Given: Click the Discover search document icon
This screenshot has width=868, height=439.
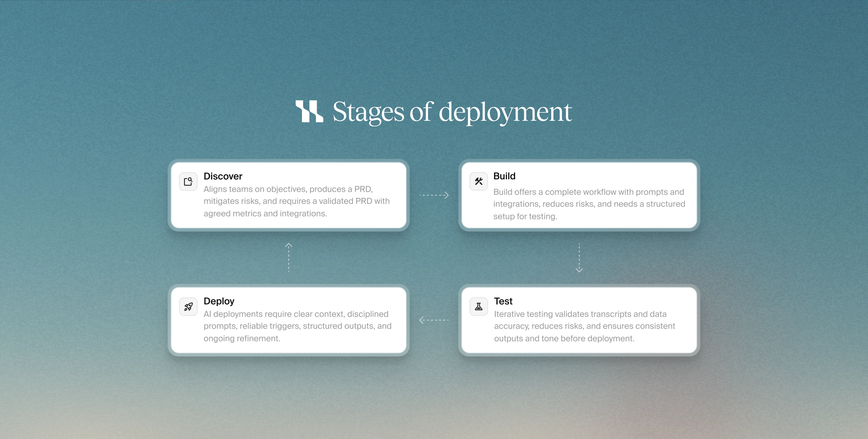Looking at the screenshot, I should point(188,182).
